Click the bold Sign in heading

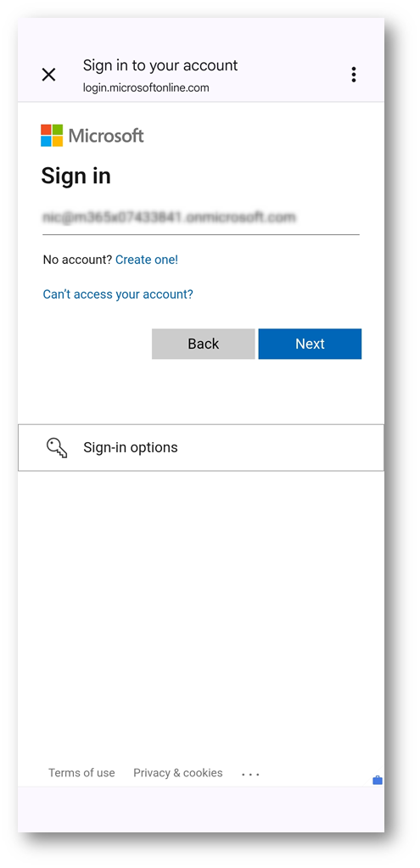click(x=76, y=176)
